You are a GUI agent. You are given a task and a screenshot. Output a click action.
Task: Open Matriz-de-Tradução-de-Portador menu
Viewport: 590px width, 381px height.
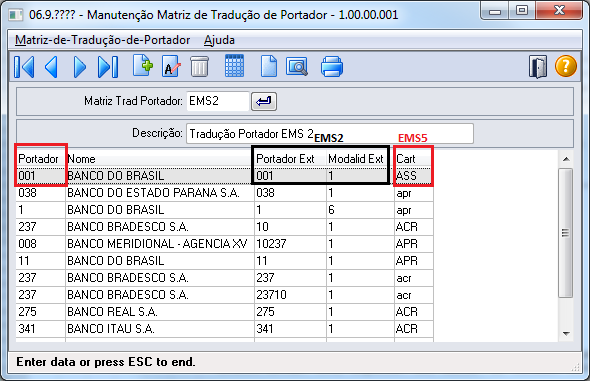(102, 40)
